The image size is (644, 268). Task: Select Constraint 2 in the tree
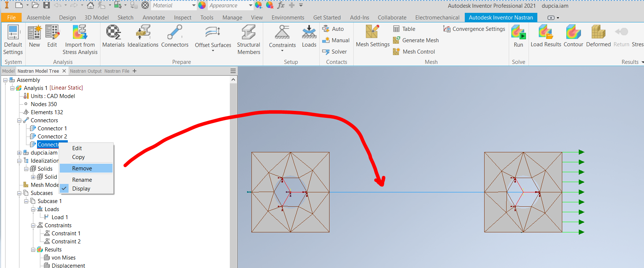coord(66,242)
